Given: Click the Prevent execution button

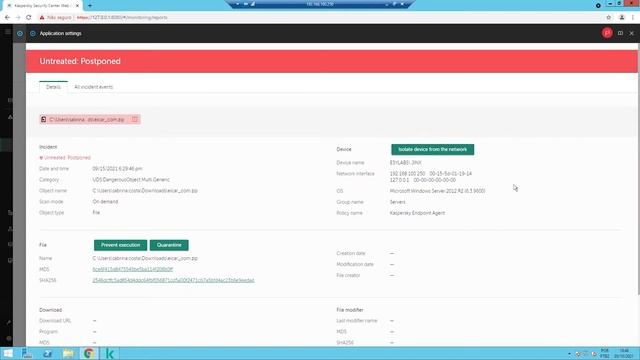Looking at the screenshot, I should (120, 245).
